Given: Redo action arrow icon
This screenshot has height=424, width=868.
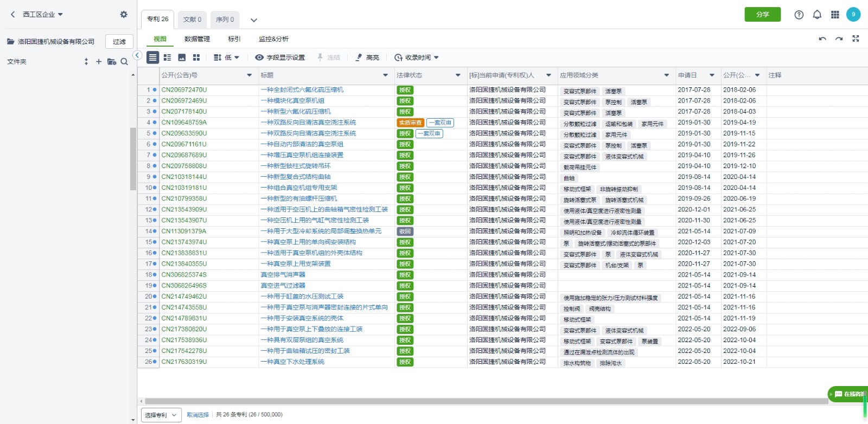Looking at the screenshot, I should coord(839,39).
